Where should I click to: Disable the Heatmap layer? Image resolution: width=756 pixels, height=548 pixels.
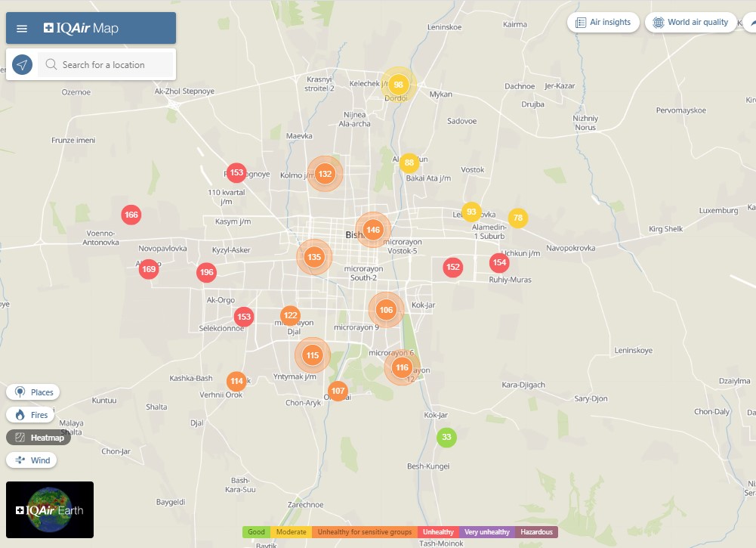pyautogui.click(x=39, y=438)
